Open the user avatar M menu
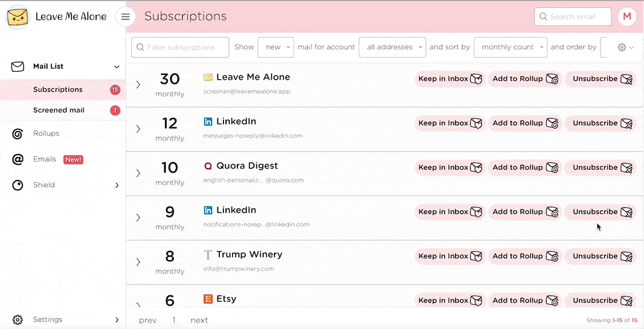 point(628,17)
